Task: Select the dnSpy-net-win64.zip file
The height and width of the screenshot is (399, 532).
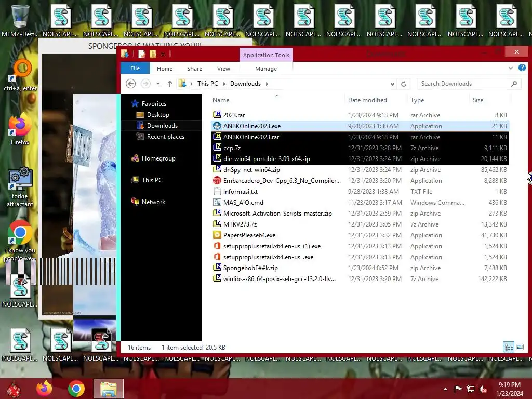Action: 360,170
